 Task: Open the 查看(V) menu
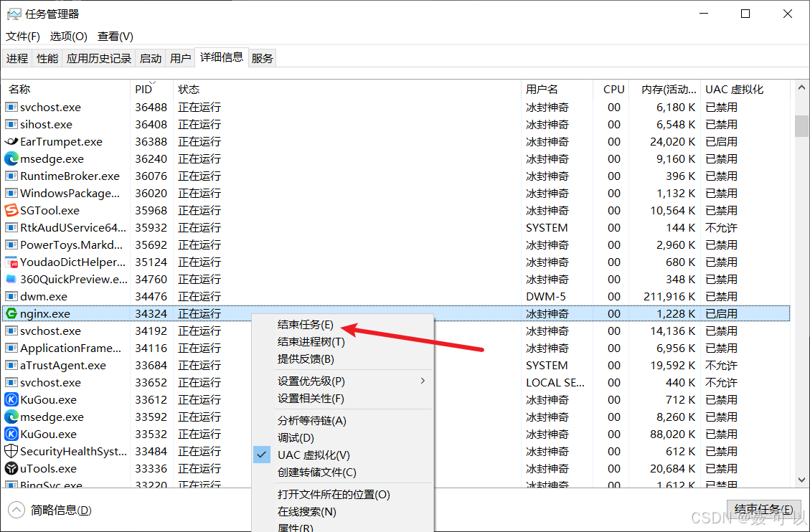116,36
